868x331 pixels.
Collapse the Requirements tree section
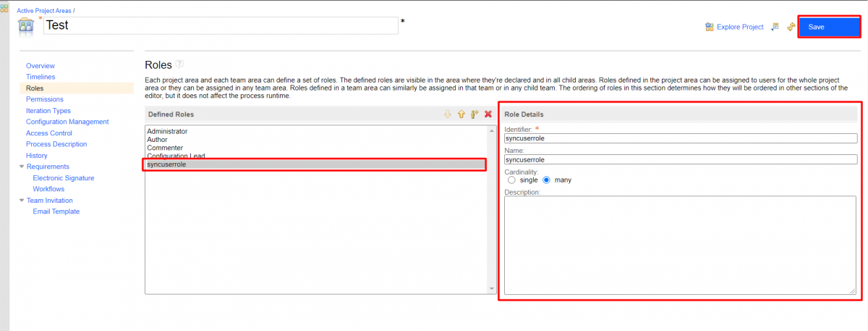coord(22,167)
